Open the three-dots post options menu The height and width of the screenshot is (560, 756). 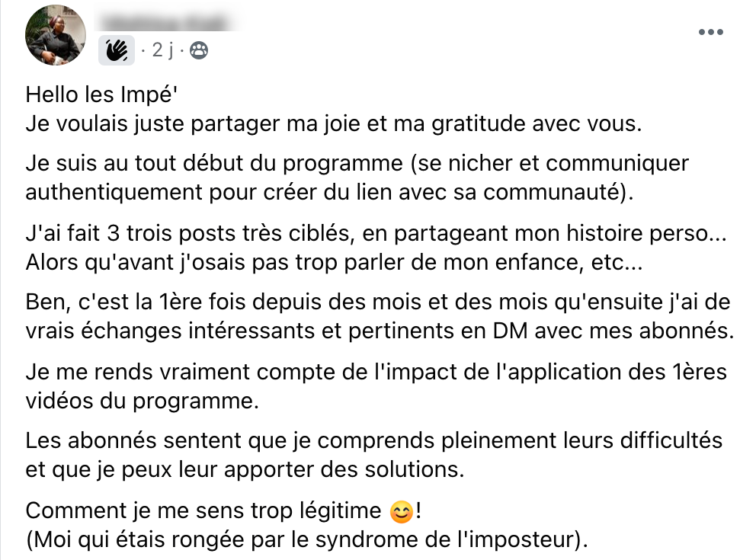click(x=711, y=32)
